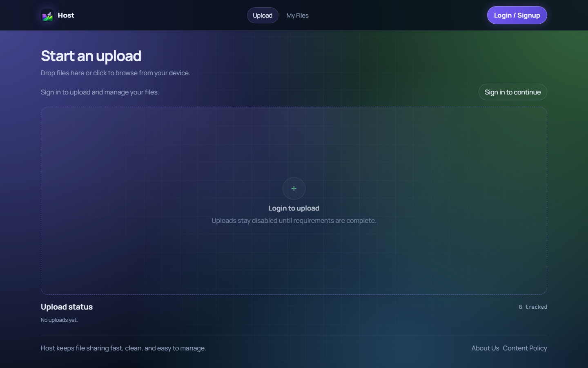Click the Host keeps file sharing footer text
Image resolution: width=588 pixels, height=368 pixels.
pyautogui.click(x=123, y=348)
